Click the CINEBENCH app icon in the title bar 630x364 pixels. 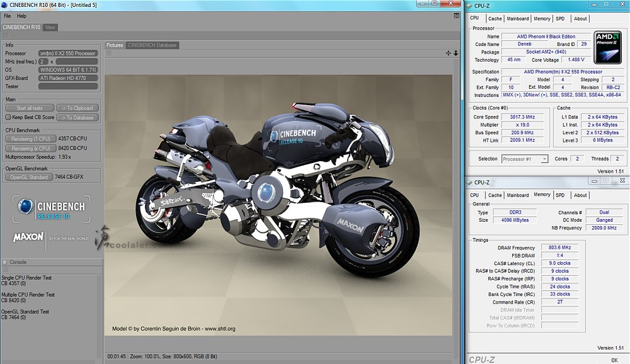(x=4, y=5)
